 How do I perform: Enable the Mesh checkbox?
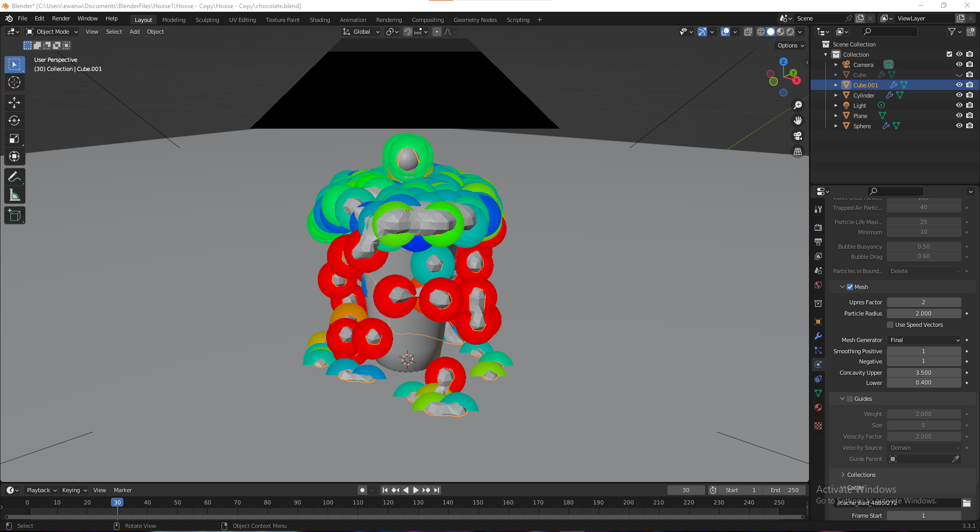850,287
